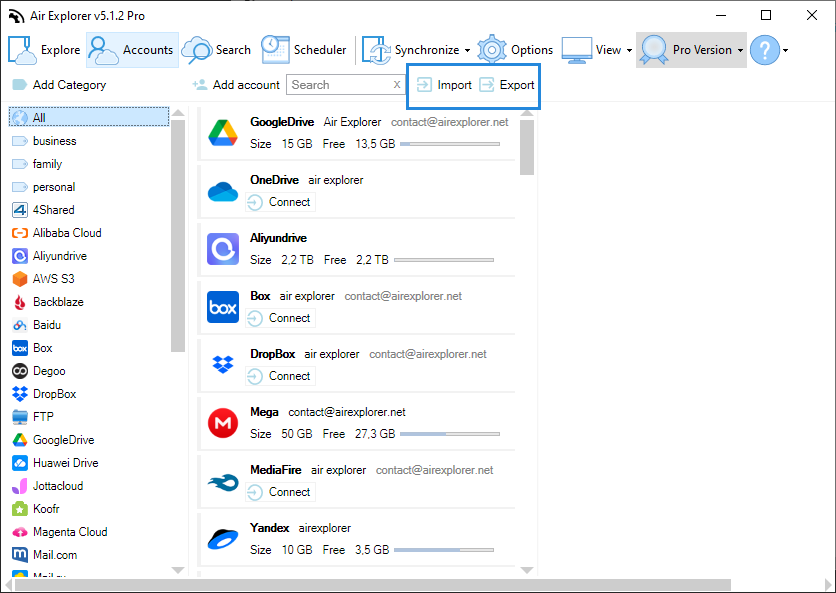The height and width of the screenshot is (593, 836).
Task: Click the Synchronize button
Action: point(411,50)
